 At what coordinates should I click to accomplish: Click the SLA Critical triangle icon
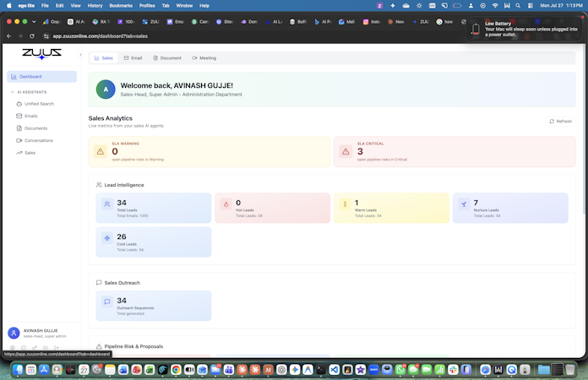pyautogui.click(x=346, y=152)
